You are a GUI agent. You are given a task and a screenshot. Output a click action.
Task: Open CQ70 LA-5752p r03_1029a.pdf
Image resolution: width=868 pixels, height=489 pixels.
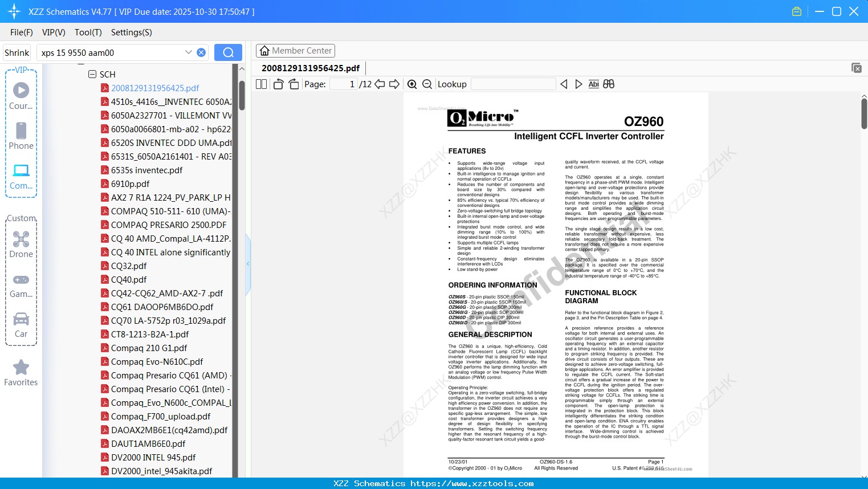168,320
